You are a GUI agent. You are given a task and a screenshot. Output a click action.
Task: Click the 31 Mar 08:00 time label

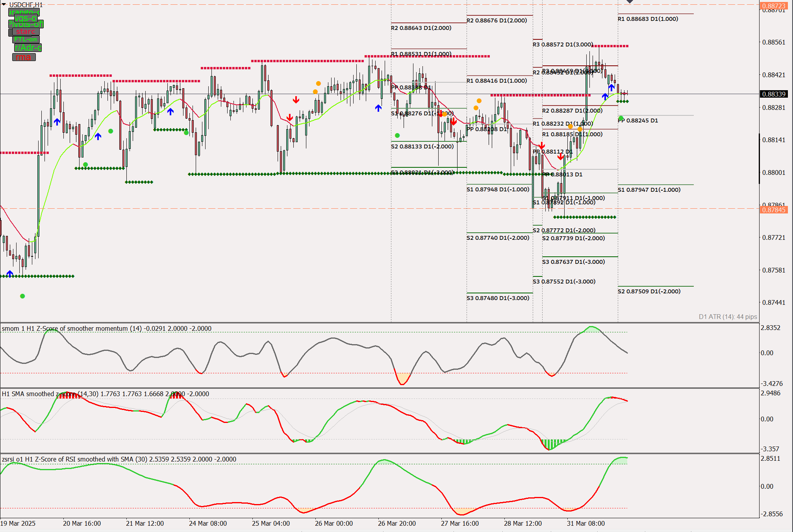(585, 523)
